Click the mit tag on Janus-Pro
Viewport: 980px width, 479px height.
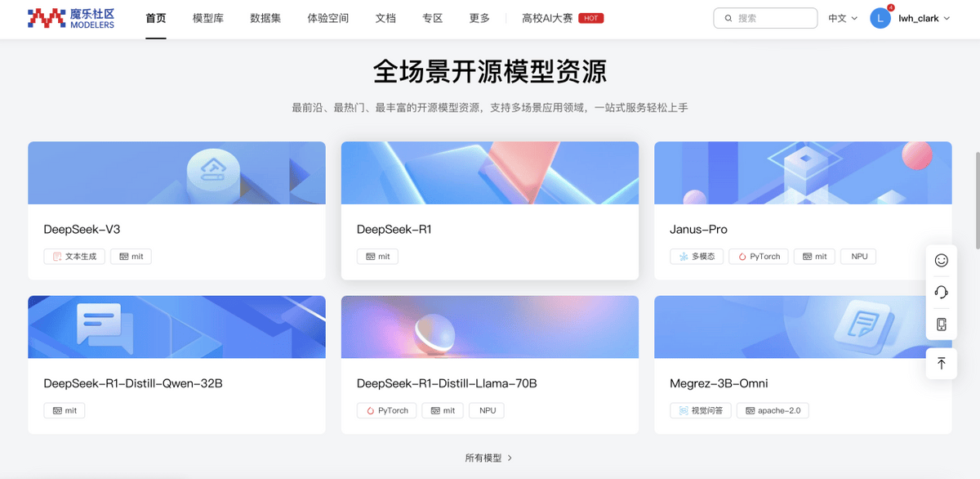pyautogui.click(x=815, y=256)
